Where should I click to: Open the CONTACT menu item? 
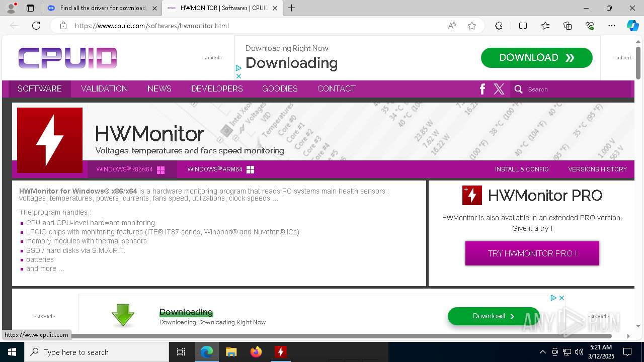pyautogui.click(x=337, y=88)
